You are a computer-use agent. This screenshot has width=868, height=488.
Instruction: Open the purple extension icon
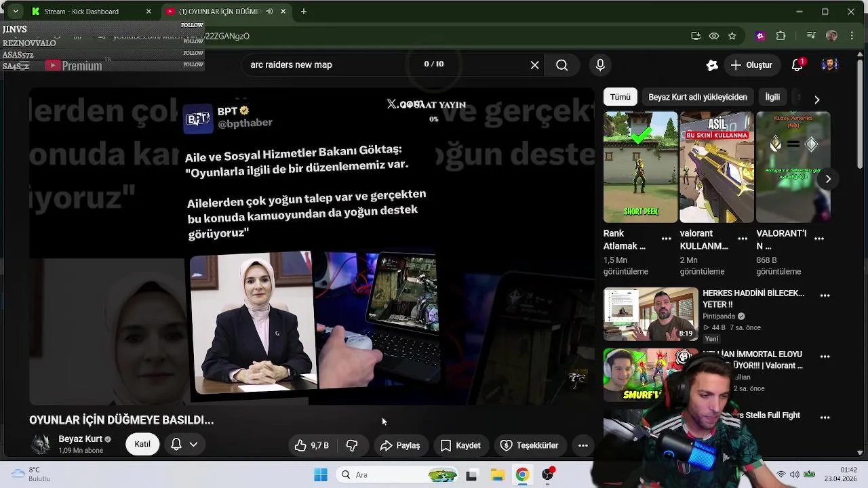click(x=760, y=36)
